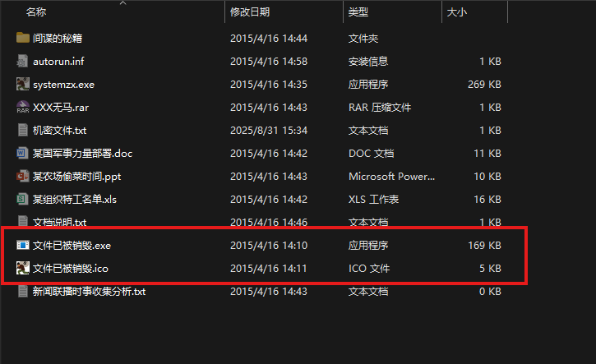Click date 2025/8/31 15:34 of 机密文件.txt
The image size is (596, 364).
point(269,131)
